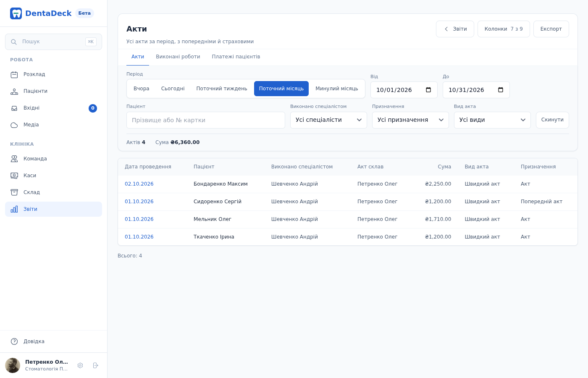
Task: Open Довідка question mark icon
Action: coord(14,341)
